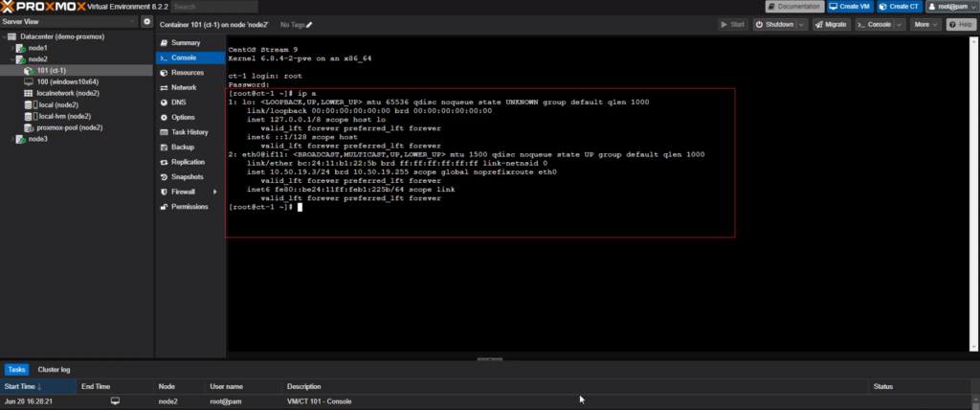Click the Proxmox logo

point(44,7)
